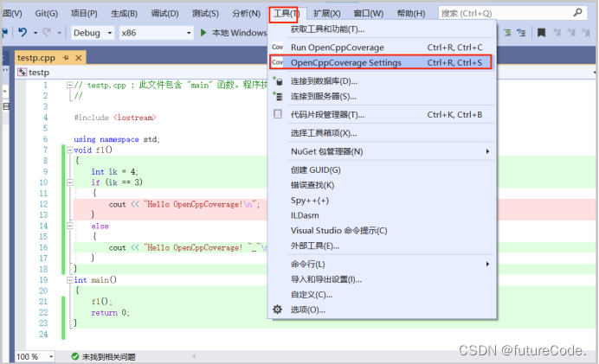The width and height of the screenshot is (599, 364).
Task: Open the Debug configuration dropdown
Action: 93,33
